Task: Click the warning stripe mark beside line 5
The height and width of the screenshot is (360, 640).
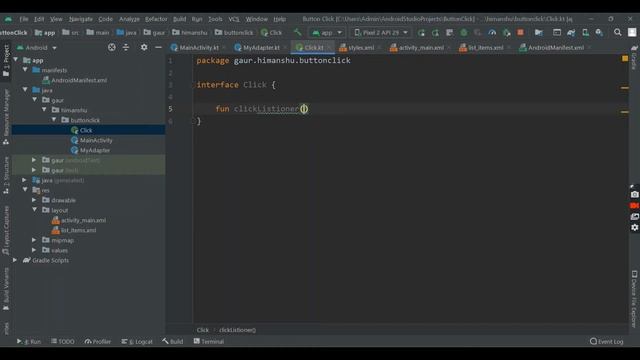Action: tap(624, 112)
